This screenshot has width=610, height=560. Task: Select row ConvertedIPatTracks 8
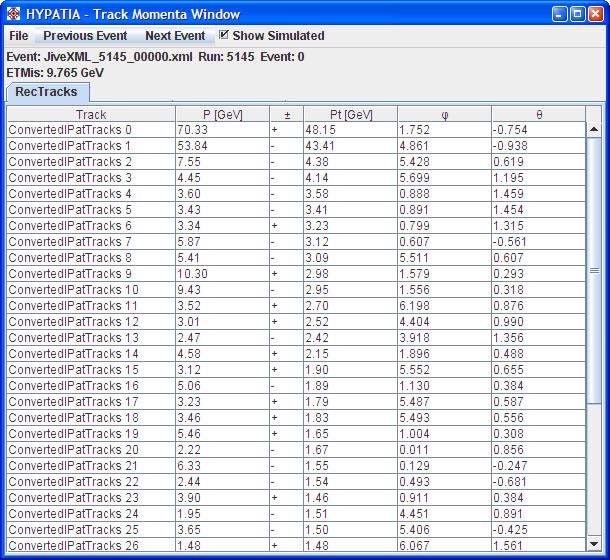point(296,258)
